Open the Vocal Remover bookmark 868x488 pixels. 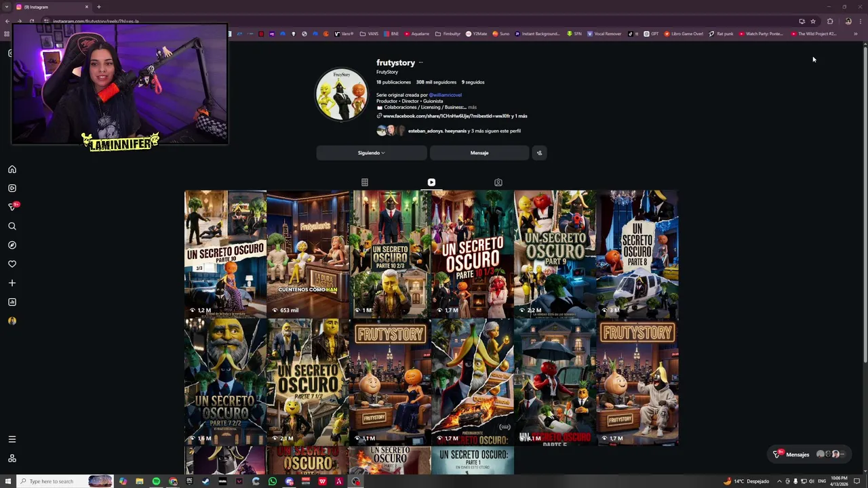point(604,34)
